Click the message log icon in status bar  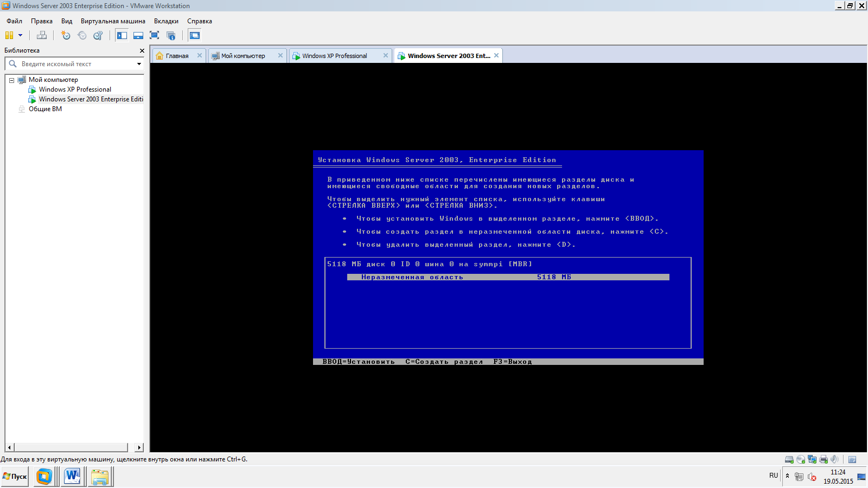click(852, 459)
